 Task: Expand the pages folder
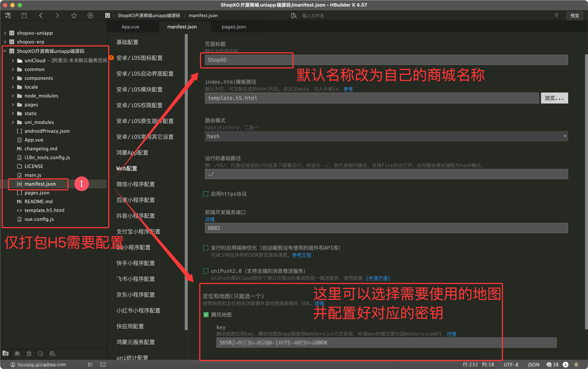pos(13,104)
